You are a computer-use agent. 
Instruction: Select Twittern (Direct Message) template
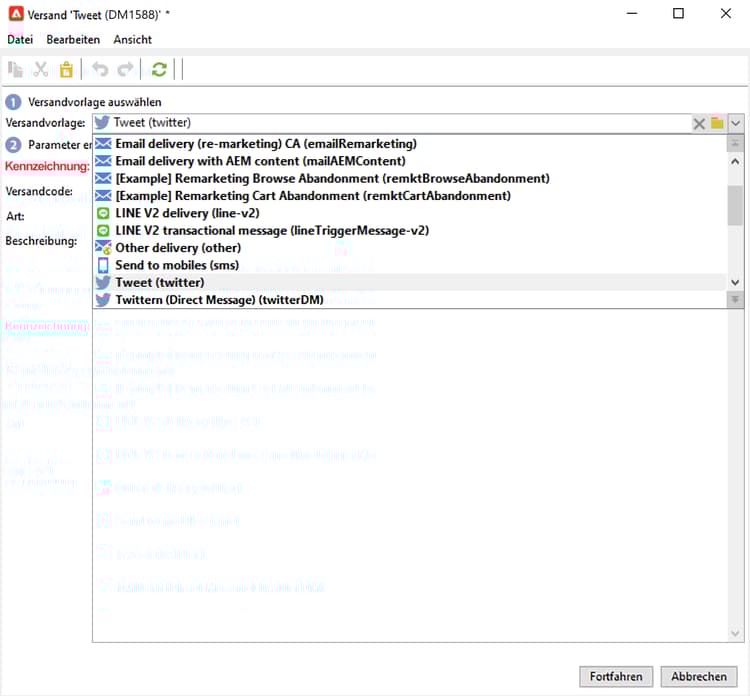click(409, 300)
